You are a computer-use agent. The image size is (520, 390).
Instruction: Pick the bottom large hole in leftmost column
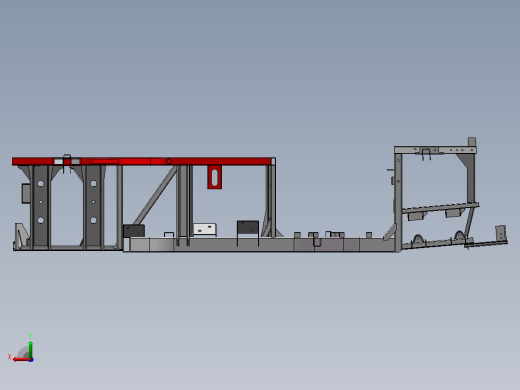(41, 220)
